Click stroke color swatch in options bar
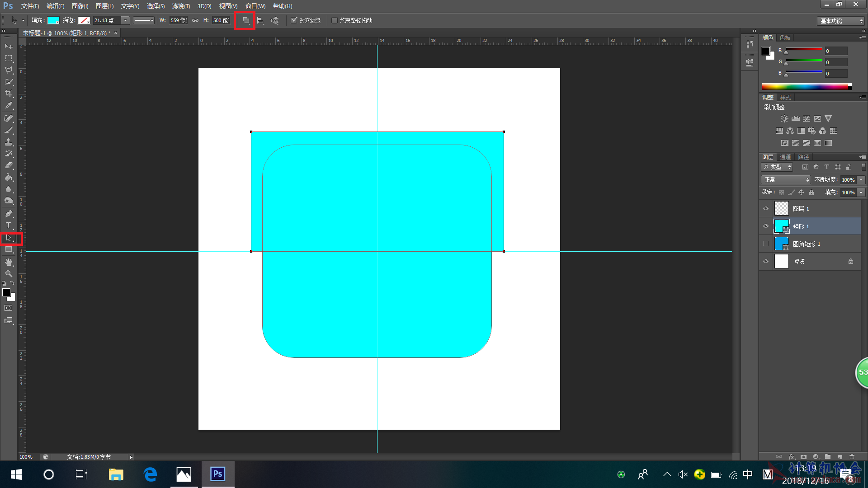The image size is (868, 488). coord(84,20)
